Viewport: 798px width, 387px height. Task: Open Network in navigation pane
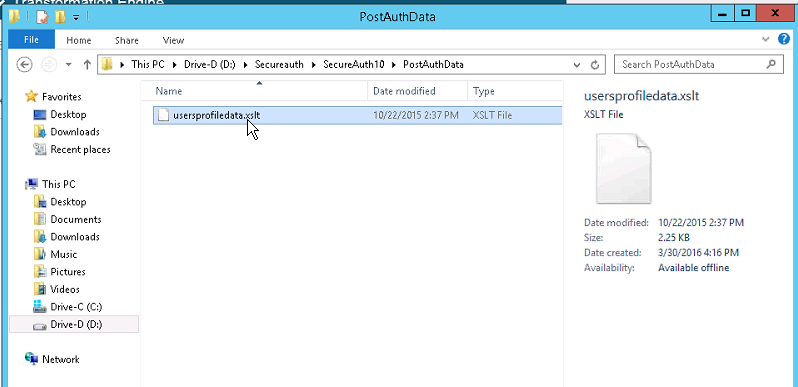[x=61, y=360]
